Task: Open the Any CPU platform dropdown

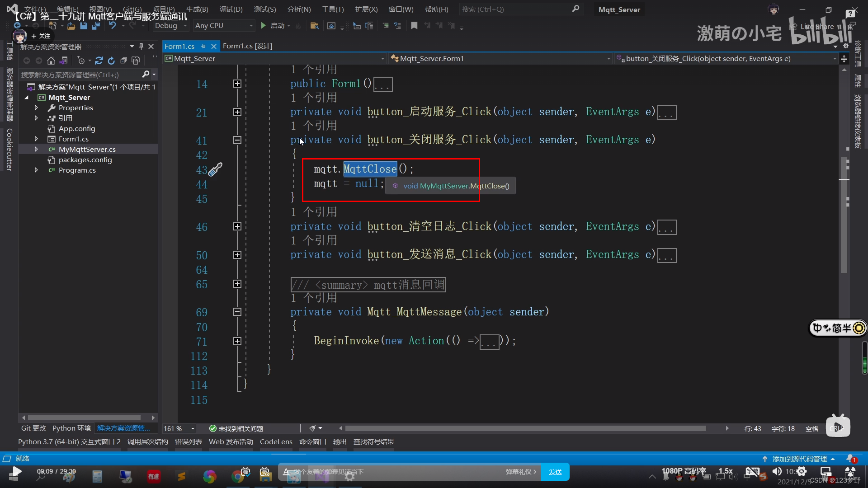Action: click(251, 26)
